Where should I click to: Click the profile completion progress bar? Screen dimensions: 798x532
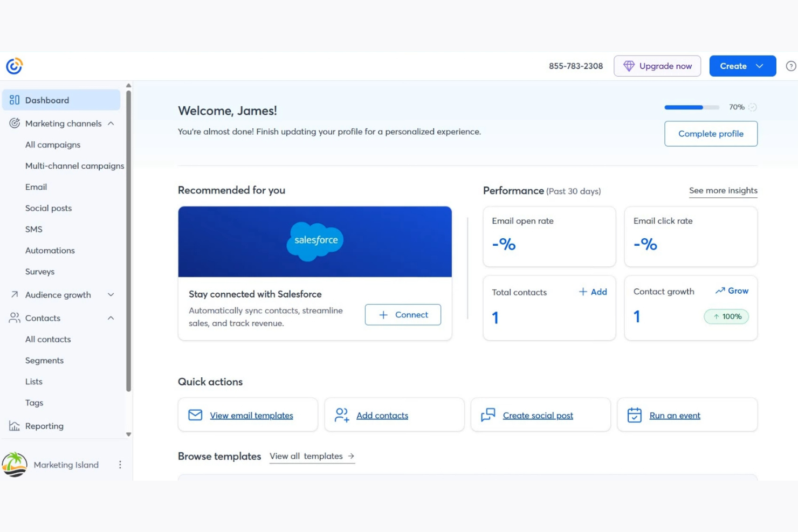692,107
